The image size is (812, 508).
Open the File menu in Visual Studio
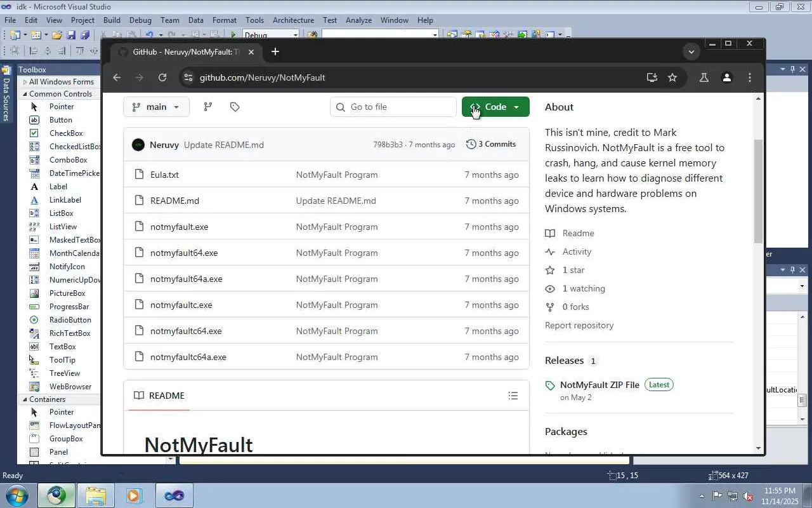pyautogui.click(x=10, y=20)
